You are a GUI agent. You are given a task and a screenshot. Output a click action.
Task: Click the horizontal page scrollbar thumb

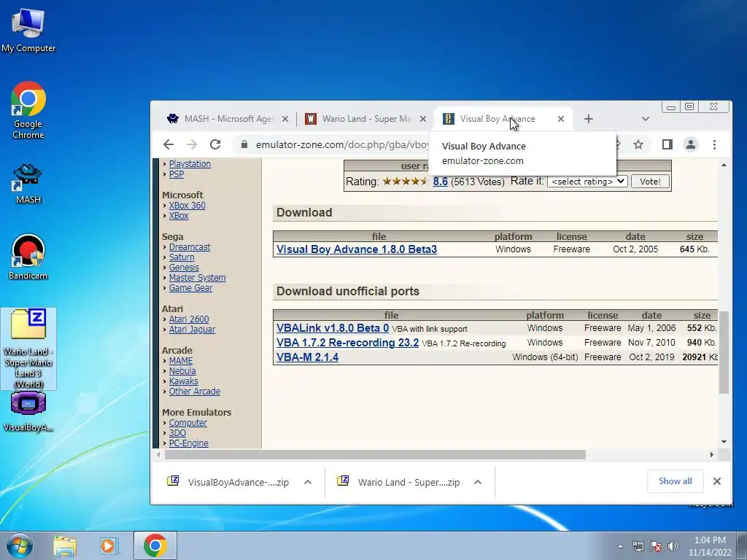pyautogui.click(x=375, y=455)
